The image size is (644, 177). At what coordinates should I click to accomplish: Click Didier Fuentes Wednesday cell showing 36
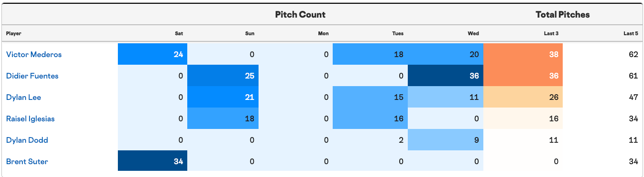pos(446,76)
